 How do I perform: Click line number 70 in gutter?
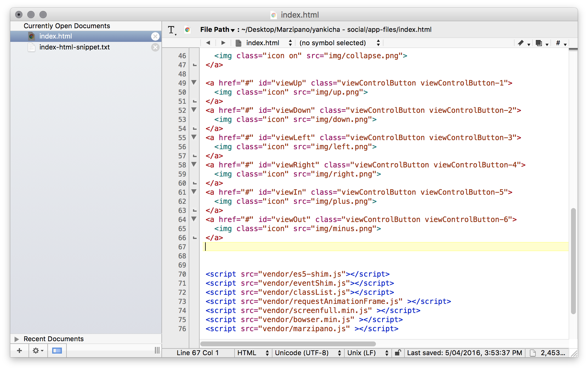182,274
